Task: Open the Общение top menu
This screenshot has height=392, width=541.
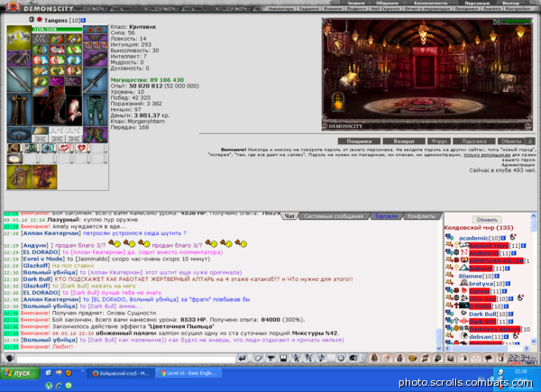Action: click(x=387, y=3)
